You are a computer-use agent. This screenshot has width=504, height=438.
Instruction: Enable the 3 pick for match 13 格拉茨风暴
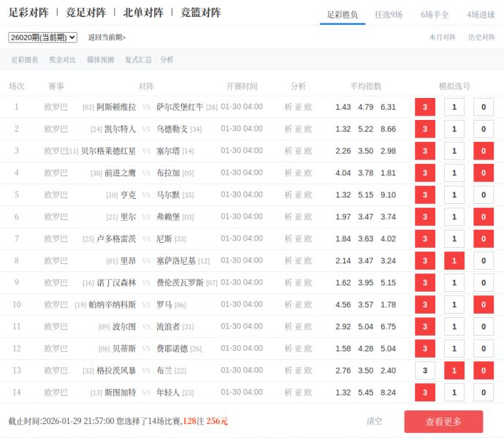coord(425,371)
